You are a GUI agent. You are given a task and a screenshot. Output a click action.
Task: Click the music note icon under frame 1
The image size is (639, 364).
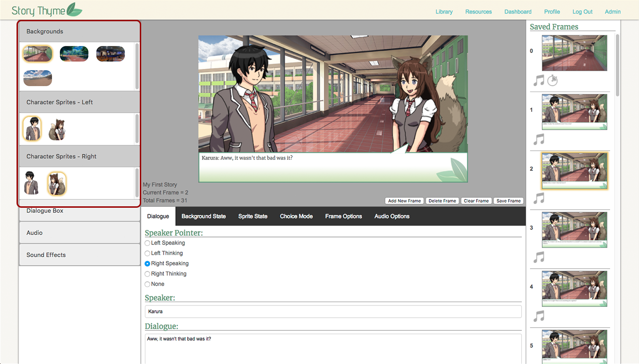[x=539, y=139]
